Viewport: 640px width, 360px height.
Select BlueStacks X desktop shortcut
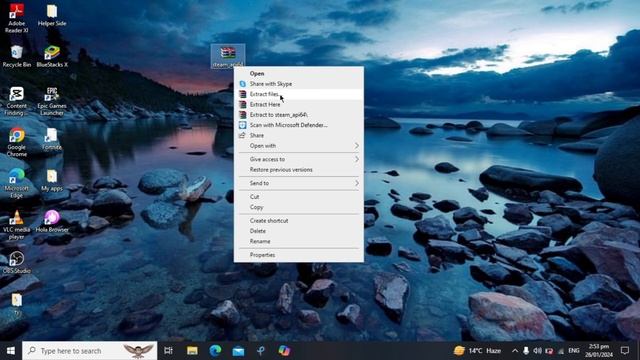coord(52,56)
